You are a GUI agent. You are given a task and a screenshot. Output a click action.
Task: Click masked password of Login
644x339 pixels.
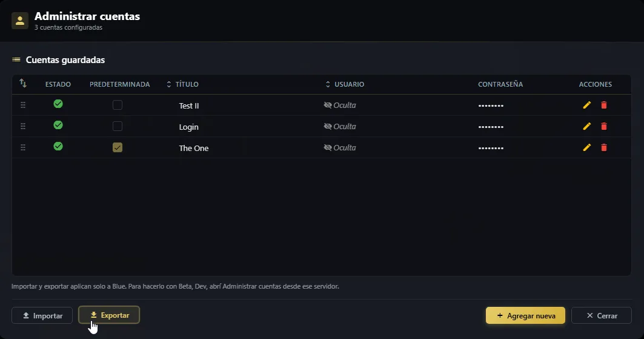(491, 127)
